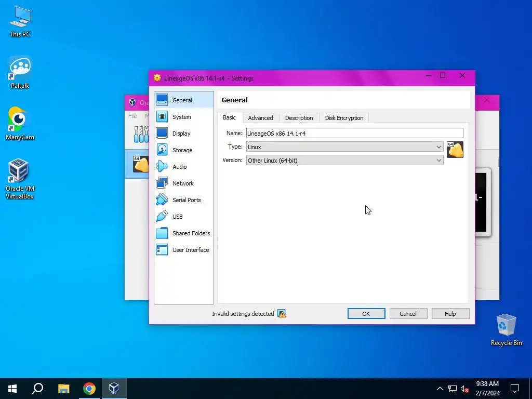Open the notification center
The width and height of the screenshot is (532, 399).
515,389
